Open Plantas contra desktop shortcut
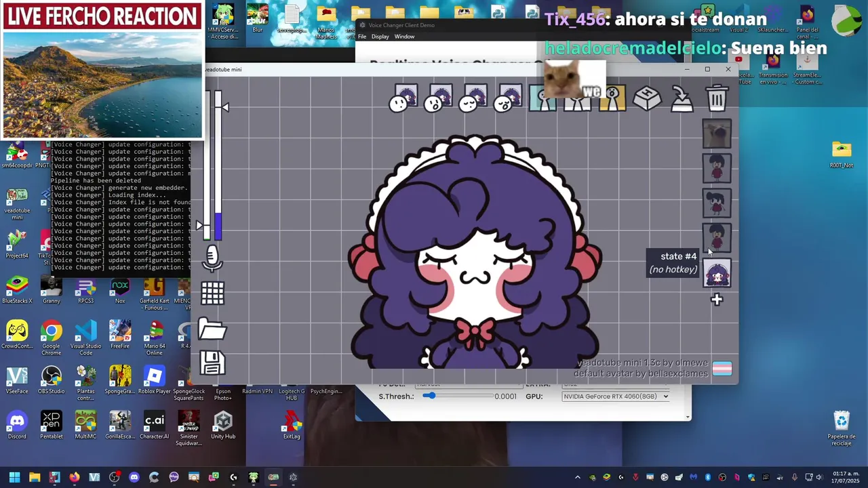Screen dimensions: 868x488 point(85,382)
